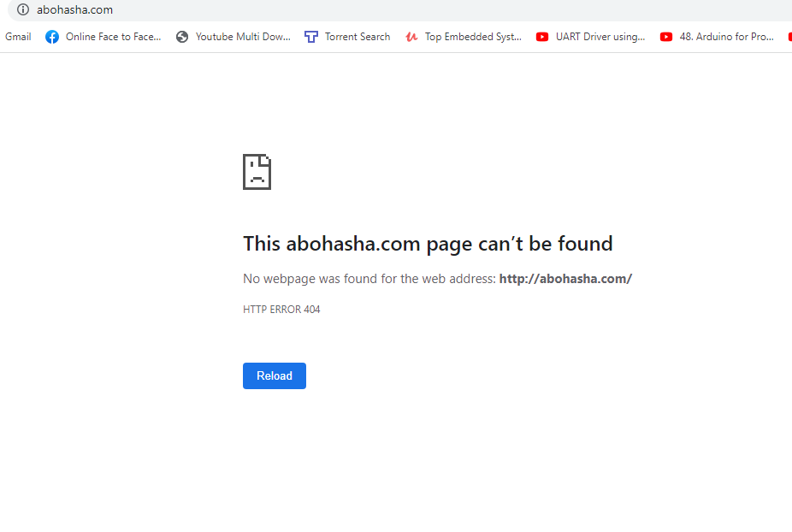Click the HTTP ERROR 404 text
The width and height of the screenshot is (792, 532).
[281, 310]
